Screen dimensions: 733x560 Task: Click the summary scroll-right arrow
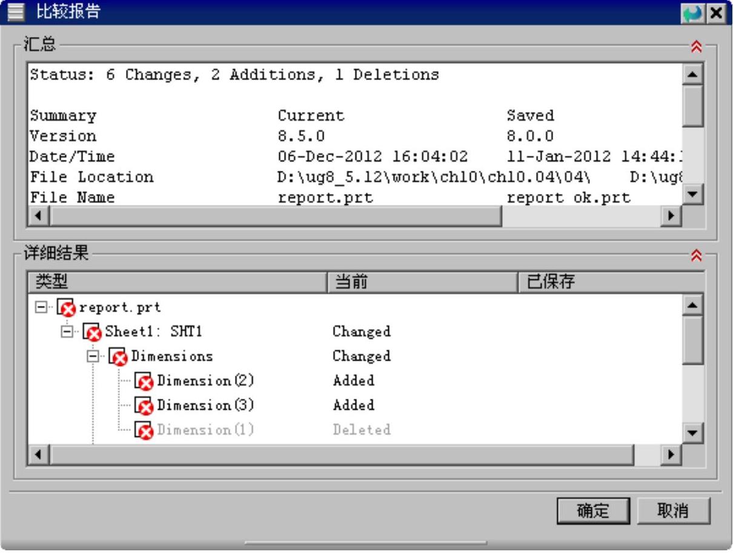(x=671, y=215)
